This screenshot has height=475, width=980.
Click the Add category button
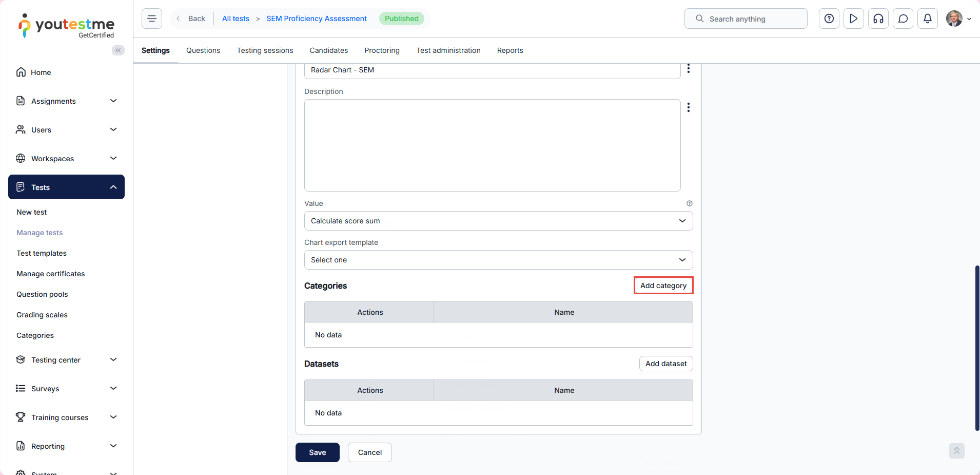[x=663, y=286]
